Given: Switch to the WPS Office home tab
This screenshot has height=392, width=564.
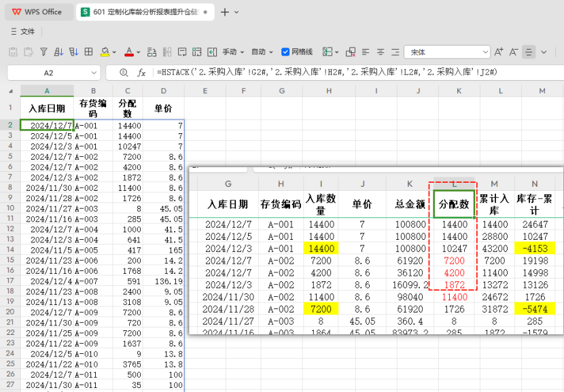Looking at the screenshot, I should [x=37, y=12].
